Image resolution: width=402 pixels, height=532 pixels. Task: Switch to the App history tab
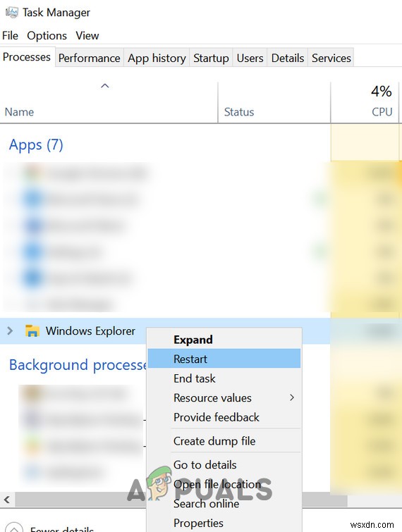click(x=157, y=58)
